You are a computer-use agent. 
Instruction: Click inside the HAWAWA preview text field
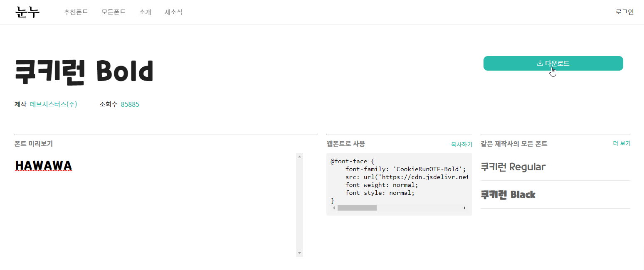coord(155,204)
